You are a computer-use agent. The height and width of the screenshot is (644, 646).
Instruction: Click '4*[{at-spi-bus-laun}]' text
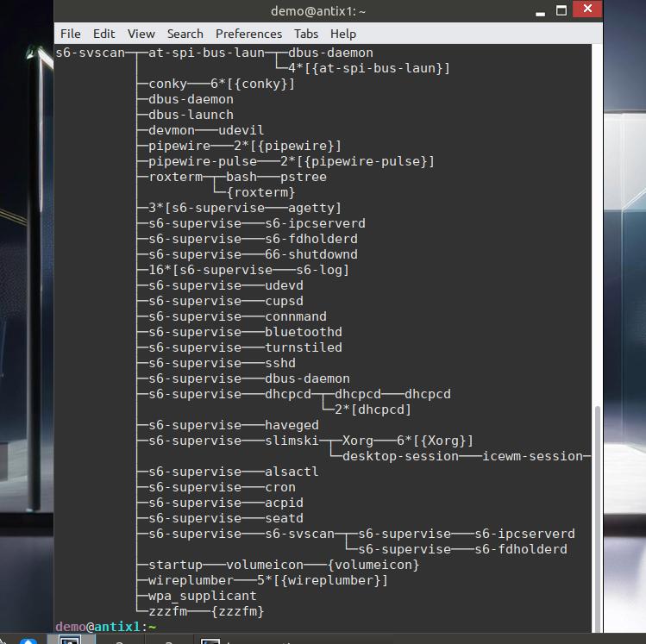(x=369, y=68)
